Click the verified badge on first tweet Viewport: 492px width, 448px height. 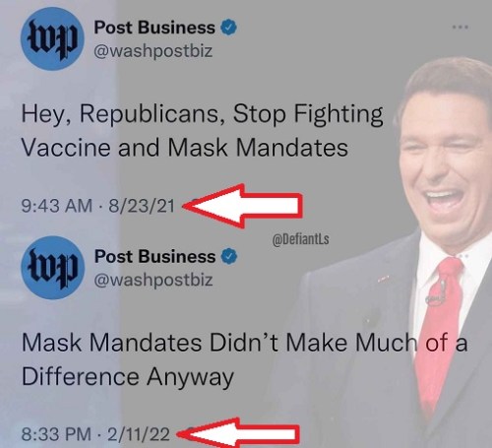pos(229,28)
